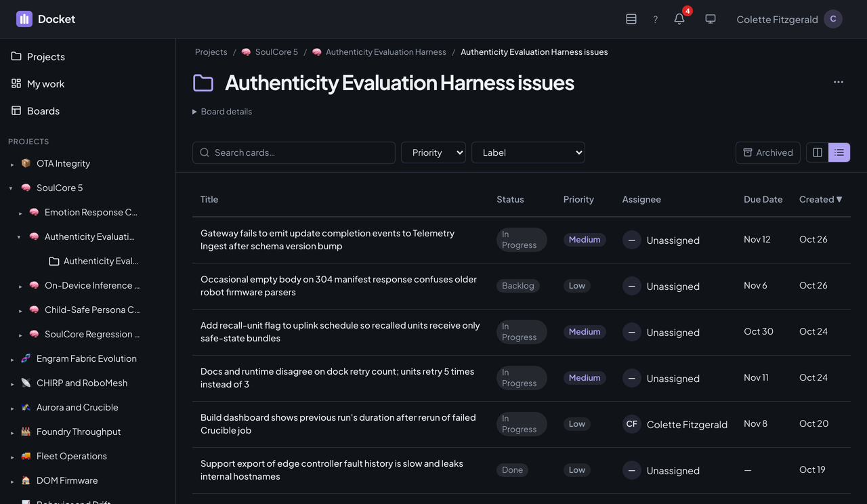
Task: Click the Nov 12 due date
Action: click(x=757, y=239)
